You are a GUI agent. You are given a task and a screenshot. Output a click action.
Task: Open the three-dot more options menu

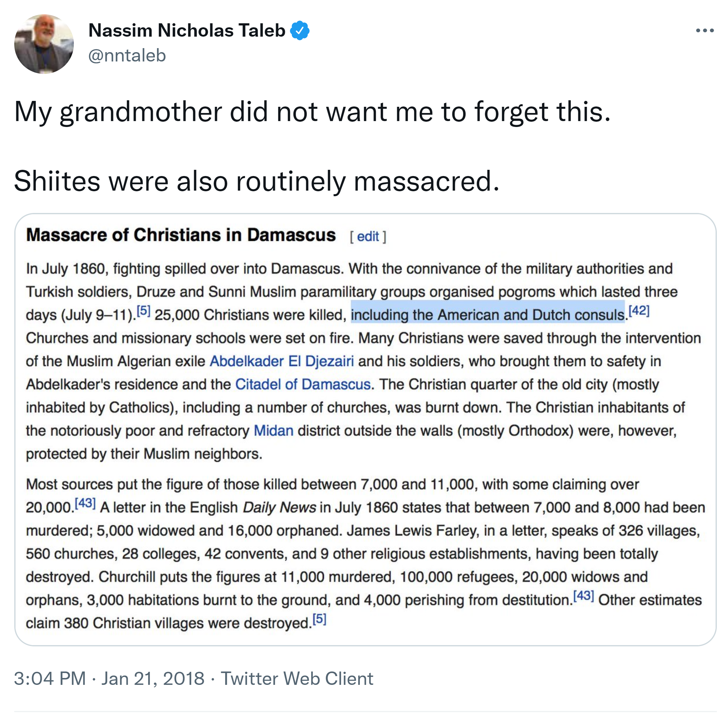tap(704, 30)
